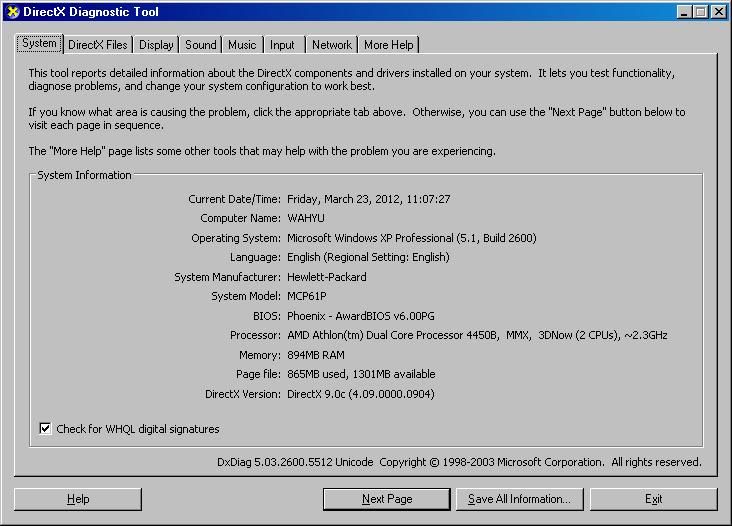
Task: Open the DirectX Files tab
Action: click(x=98, y=45)
